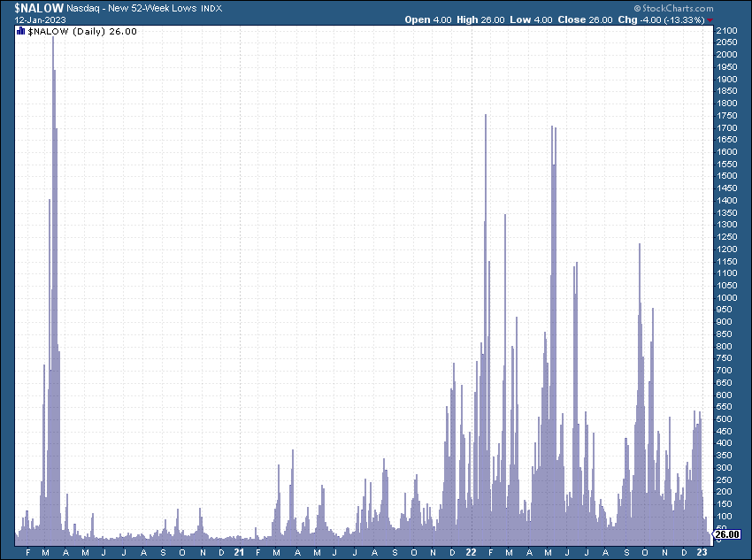Click the 150 y-axis label
752x560 pixels.
point(725,504)
